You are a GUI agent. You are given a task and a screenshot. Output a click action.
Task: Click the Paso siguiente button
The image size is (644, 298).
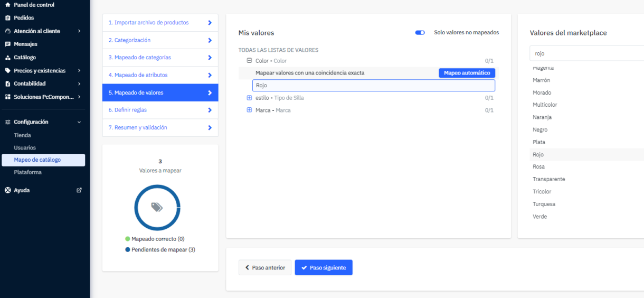coord(323,268)
